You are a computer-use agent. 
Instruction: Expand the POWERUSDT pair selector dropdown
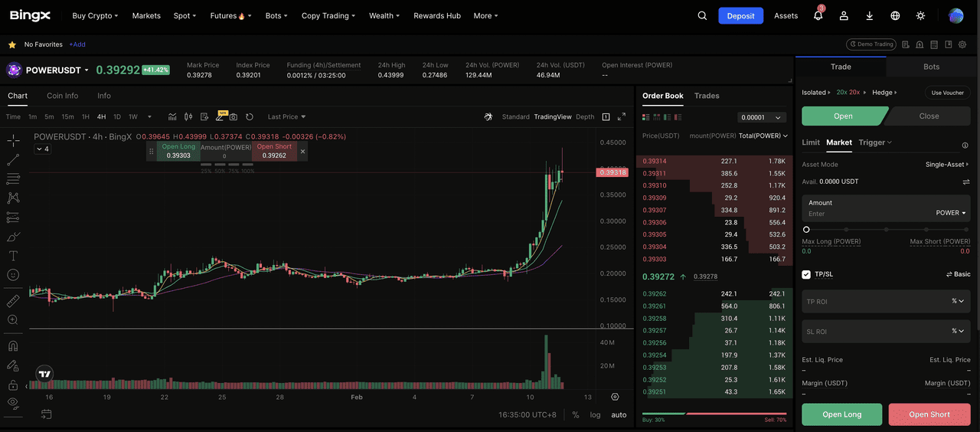[x=87, y=70]
